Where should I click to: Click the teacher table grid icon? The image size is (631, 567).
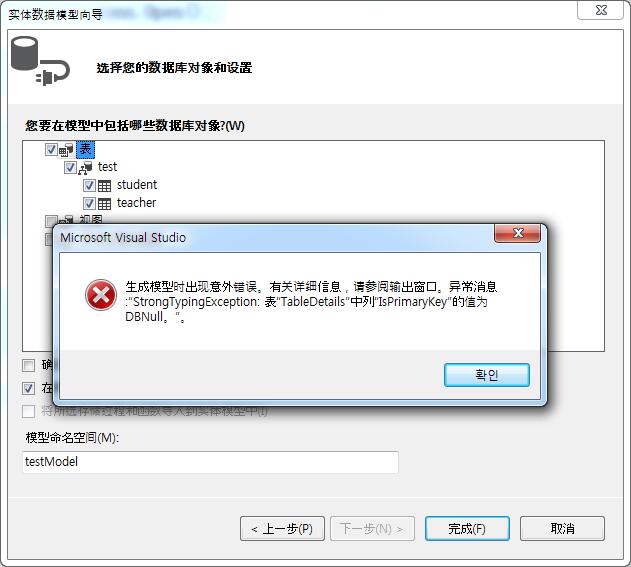[105, 204]
